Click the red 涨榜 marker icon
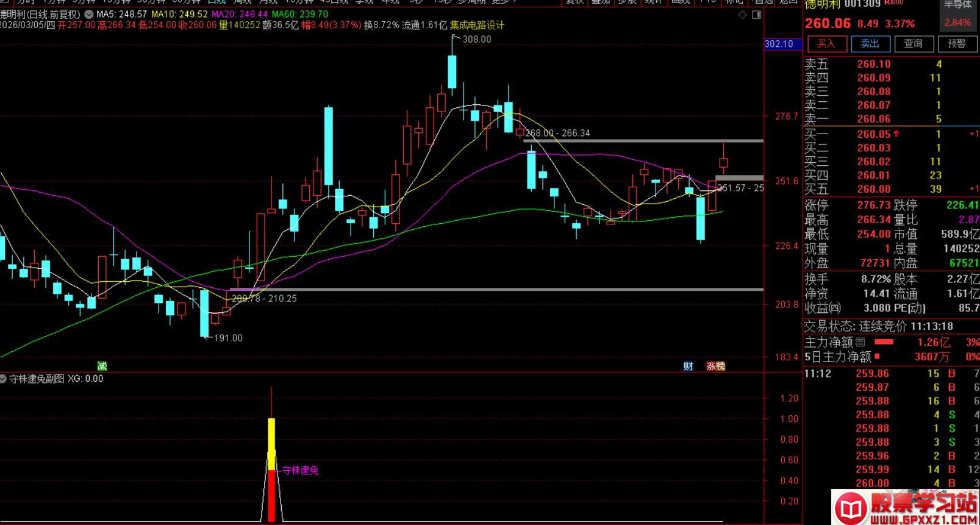Image resolution: width=980 pixels, height=525 pixels. pos(715,366)
